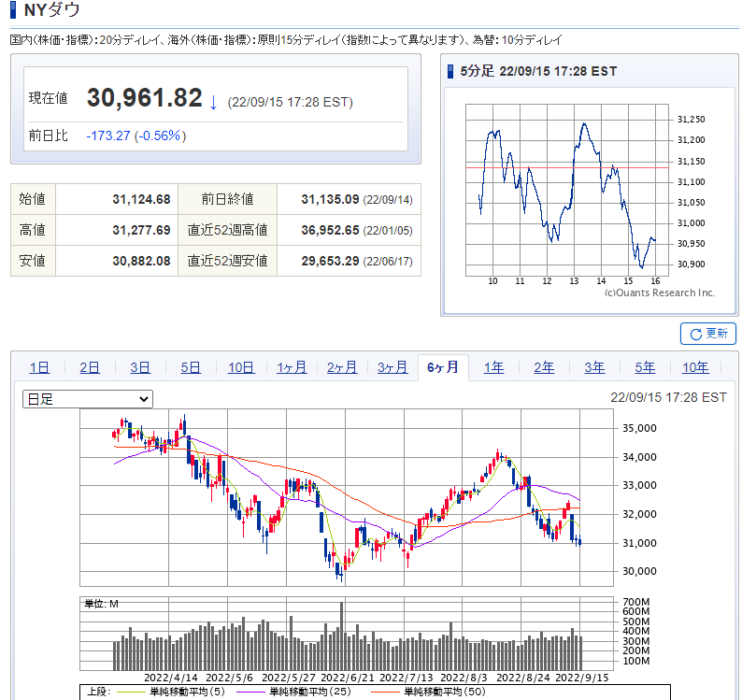Open the 日足 chart interval dropdown
Screen dimensions: 742x700
(x=87, y=399)
